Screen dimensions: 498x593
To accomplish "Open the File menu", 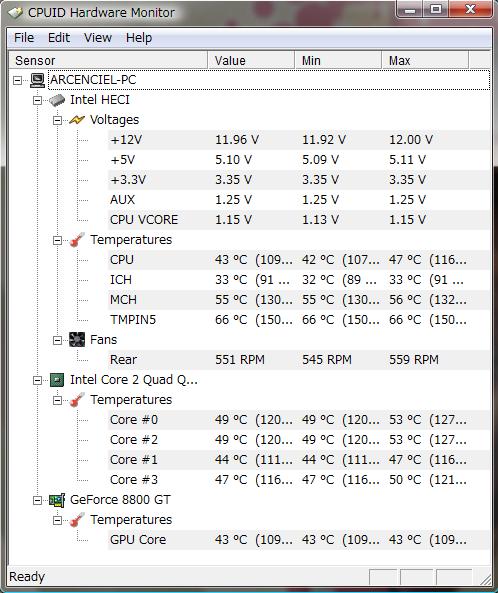I will [24, 38].
